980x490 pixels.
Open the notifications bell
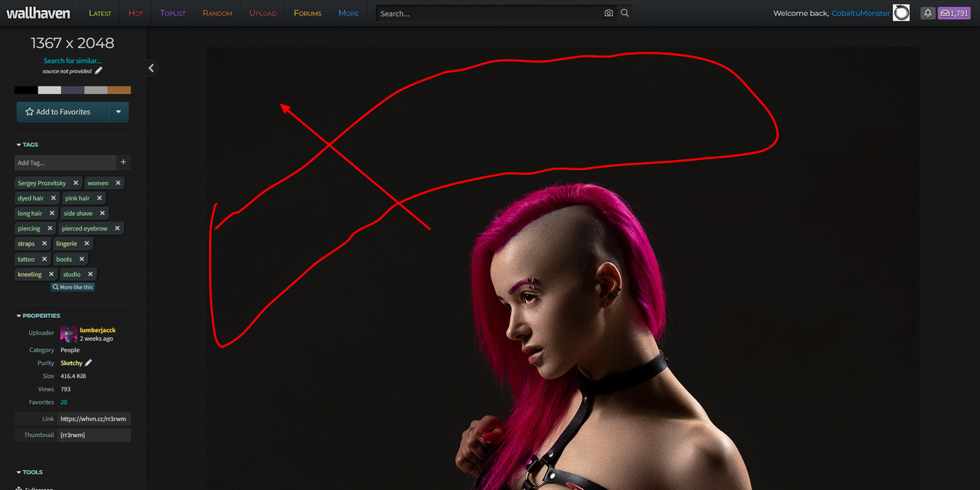click(x=928, y=13)
